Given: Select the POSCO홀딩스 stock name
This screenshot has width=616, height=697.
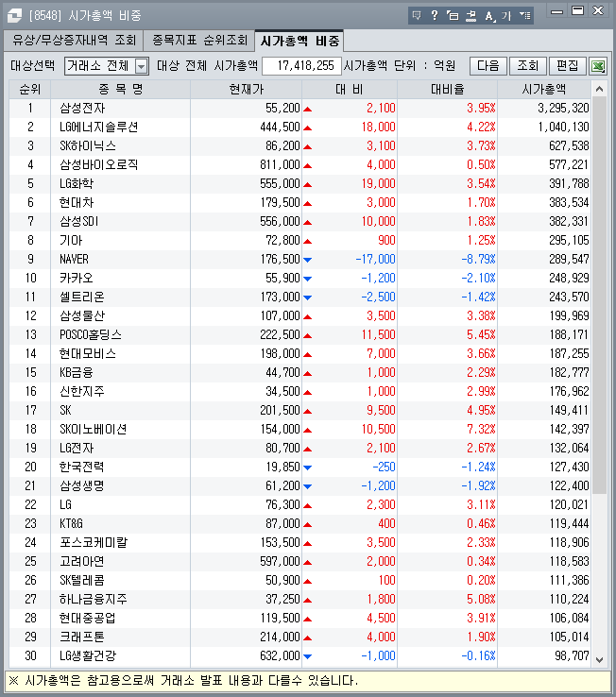Looking at the screenshot, I should click(91, 334).
